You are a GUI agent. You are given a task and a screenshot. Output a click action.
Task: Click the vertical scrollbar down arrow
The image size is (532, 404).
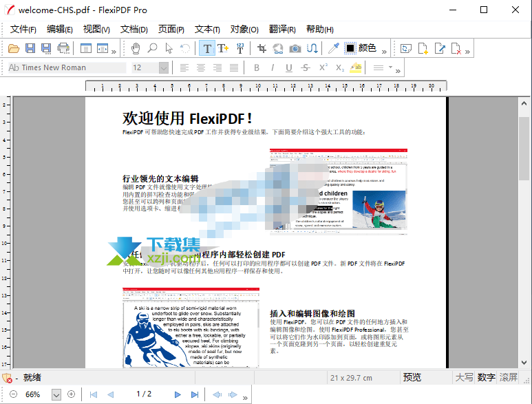[524, 363]
